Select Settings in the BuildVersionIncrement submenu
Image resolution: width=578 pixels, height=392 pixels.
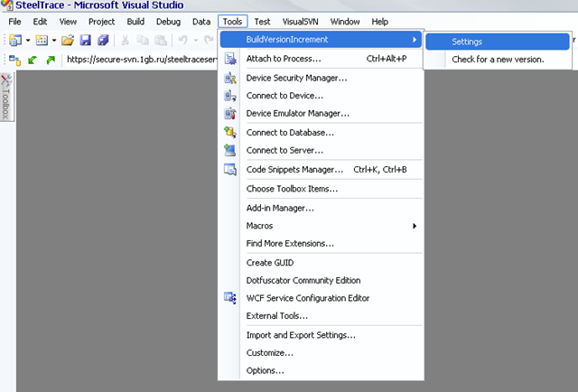pos(498,42)
